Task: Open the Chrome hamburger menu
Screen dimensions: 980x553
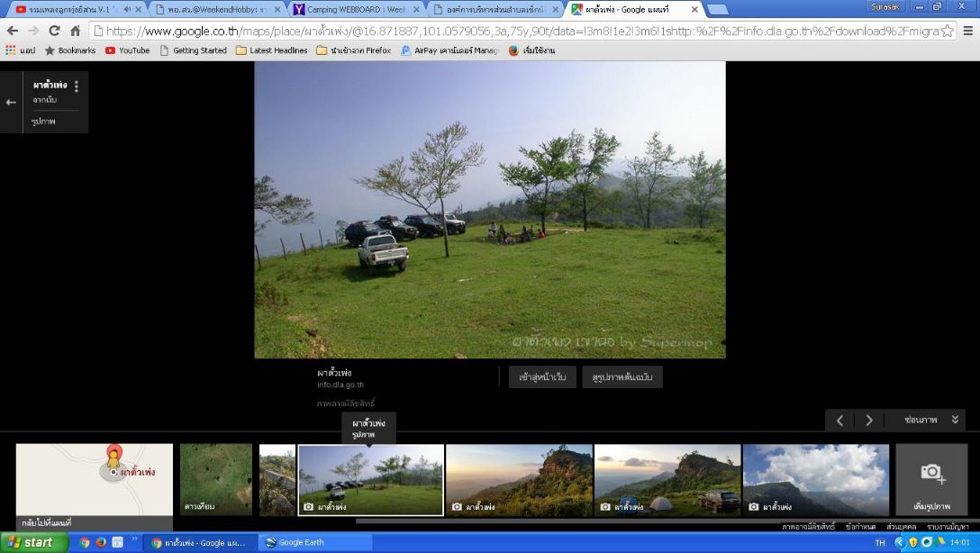Action: pos(967,31)
